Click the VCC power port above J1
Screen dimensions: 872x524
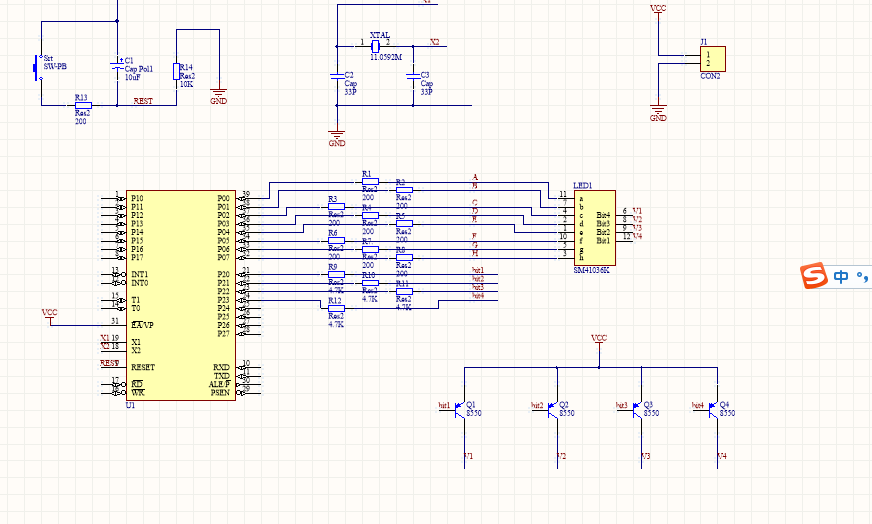coord(658,9)
